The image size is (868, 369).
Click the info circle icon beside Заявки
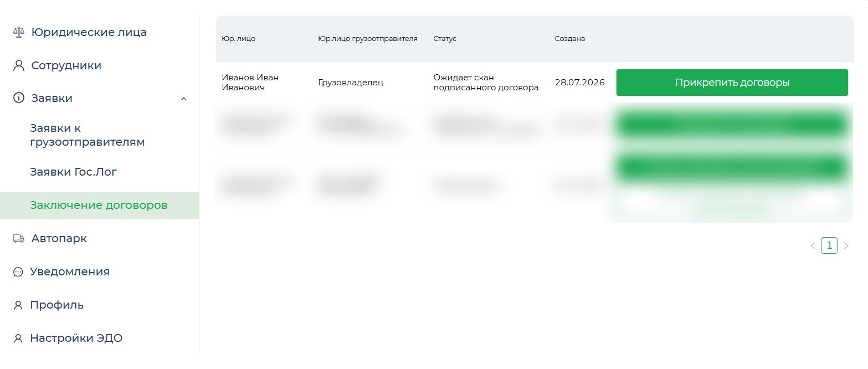point(19,98)
